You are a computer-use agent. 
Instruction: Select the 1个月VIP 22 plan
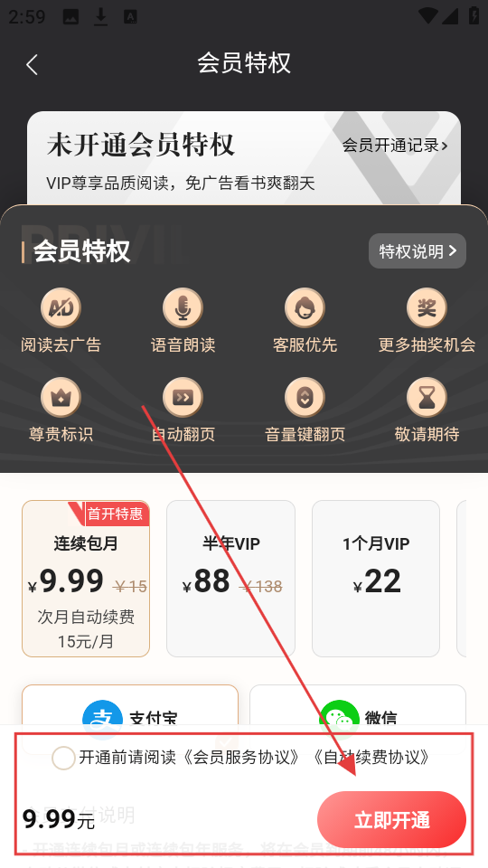pos(376,579)
